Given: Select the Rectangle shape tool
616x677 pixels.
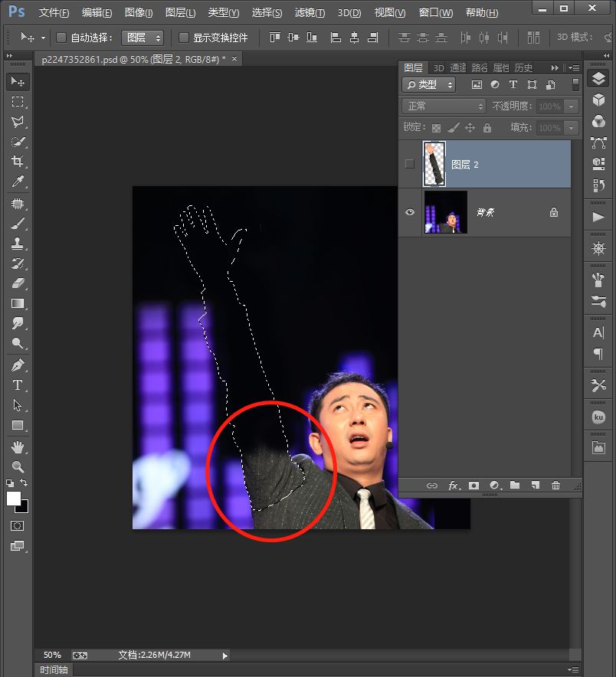Looking at the screenshot, I should coord(18,425).
